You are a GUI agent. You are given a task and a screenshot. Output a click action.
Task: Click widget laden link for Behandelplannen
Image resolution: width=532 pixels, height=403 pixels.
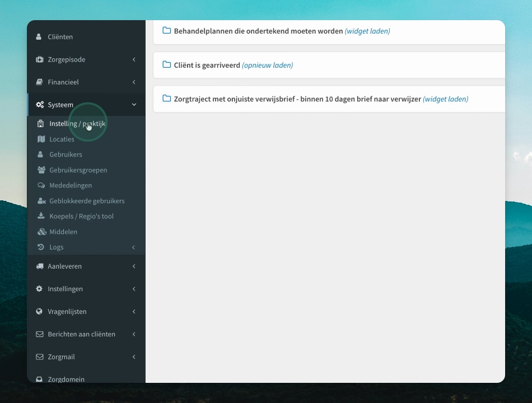(367, 31)
